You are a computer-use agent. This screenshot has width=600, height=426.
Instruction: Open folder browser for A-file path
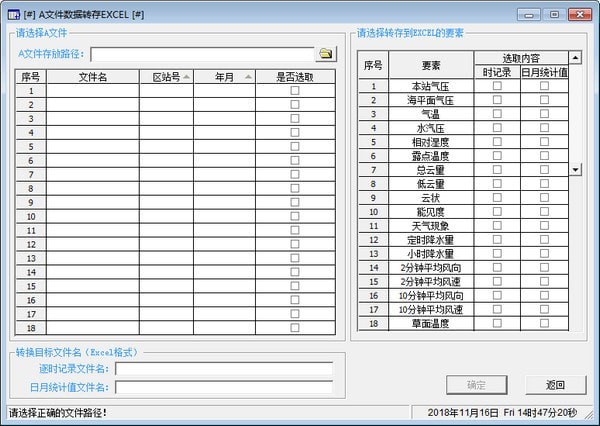[x=326, y=54]
